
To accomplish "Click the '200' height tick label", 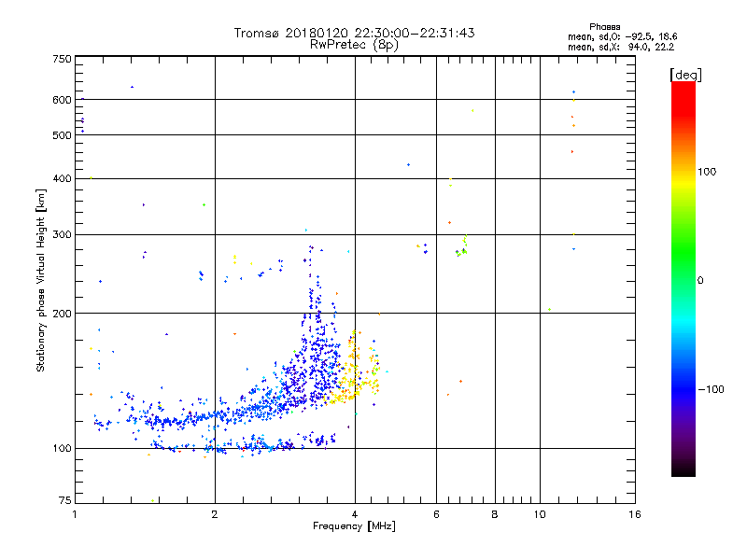I will (62, 314).
